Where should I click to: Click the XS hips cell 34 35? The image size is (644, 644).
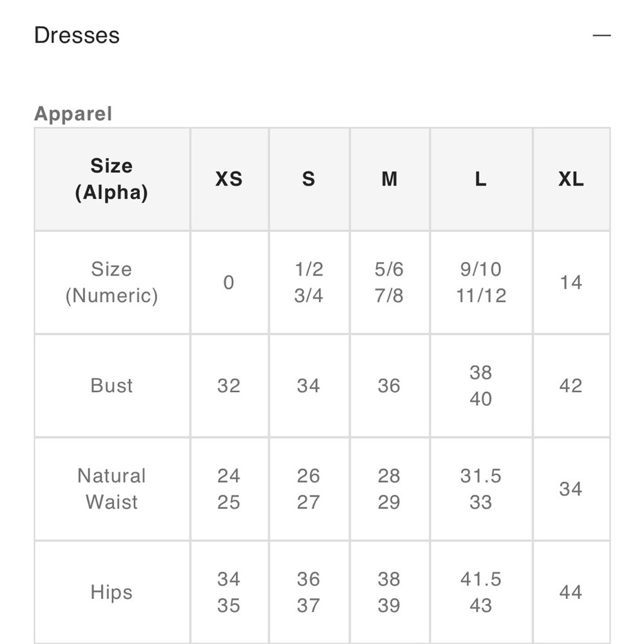coord(229,592)
